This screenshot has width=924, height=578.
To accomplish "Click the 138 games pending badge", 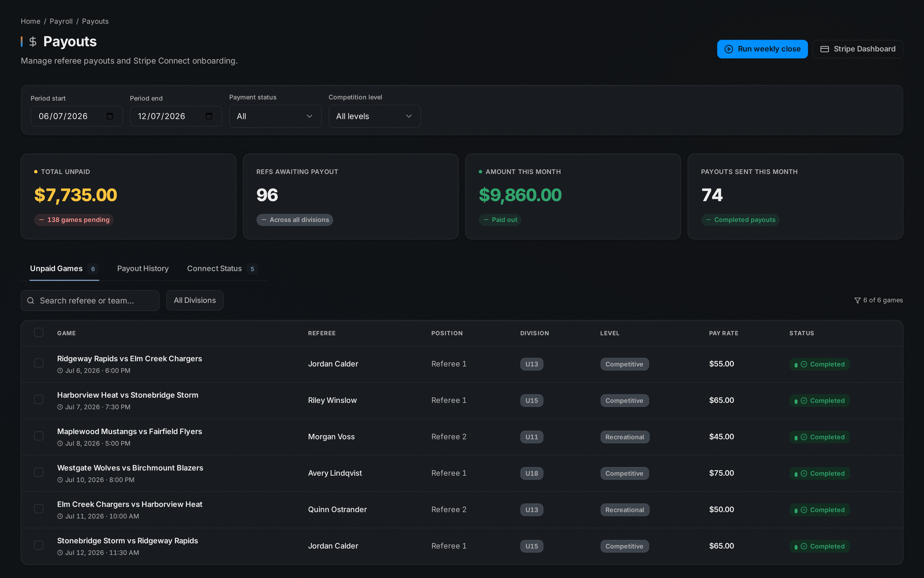I will (x=74, y=220).
